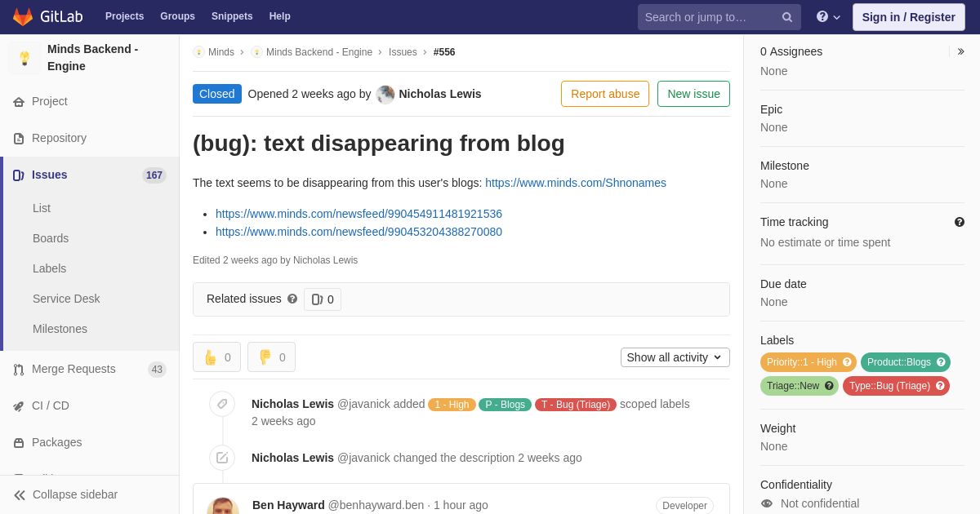This screenshot has height=514, width=980.
Task: Click the Minds Backend - Engine sidebar title
Action: coord(93,58)
